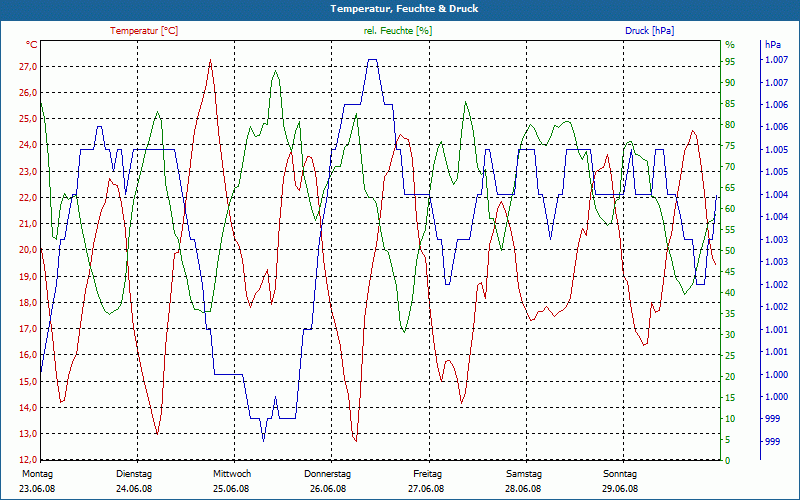
Task: Click the green '0' humidity axis value
Action: pyautogui.click(x=728, y=460)
